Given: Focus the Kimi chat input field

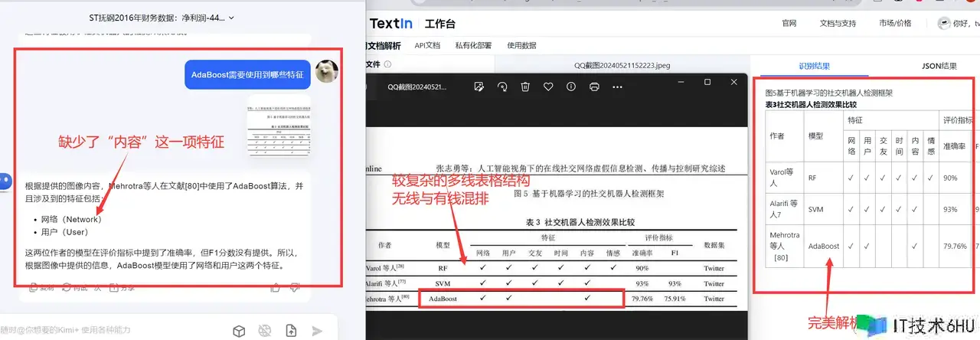Looking at the screenshot, I should coord(115,330).
